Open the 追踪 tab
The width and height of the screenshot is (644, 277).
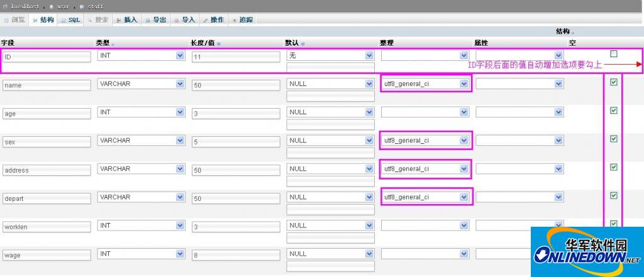pos(242,20)
